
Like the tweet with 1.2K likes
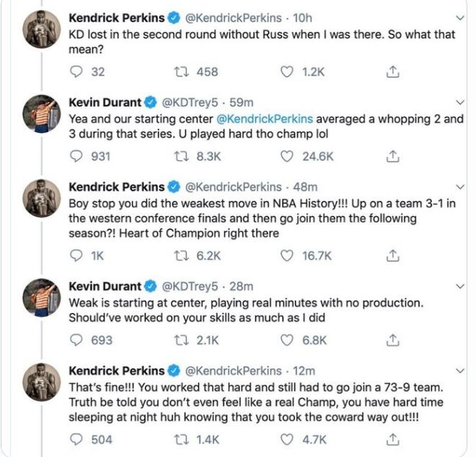pos(287,72)
